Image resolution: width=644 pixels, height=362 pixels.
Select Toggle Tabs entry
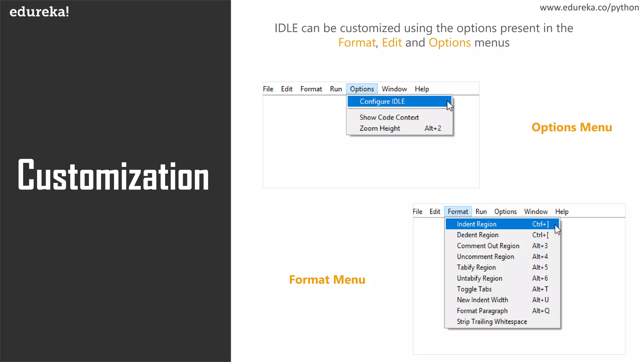[x=502, y=289]
